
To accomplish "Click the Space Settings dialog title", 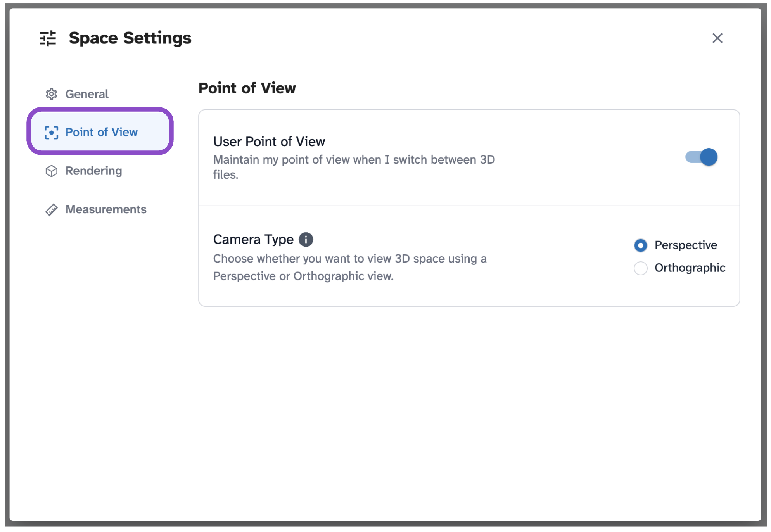I will (130, 38).
